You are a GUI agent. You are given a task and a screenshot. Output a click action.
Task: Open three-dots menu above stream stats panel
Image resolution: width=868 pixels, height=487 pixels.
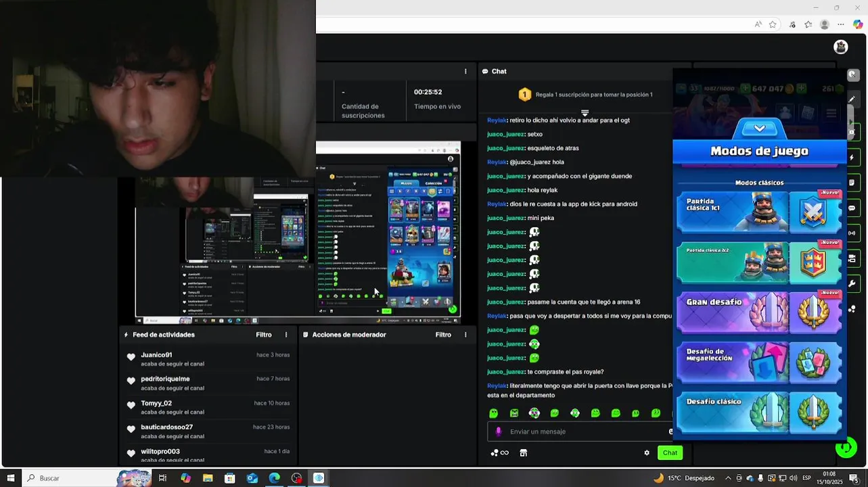465,71
